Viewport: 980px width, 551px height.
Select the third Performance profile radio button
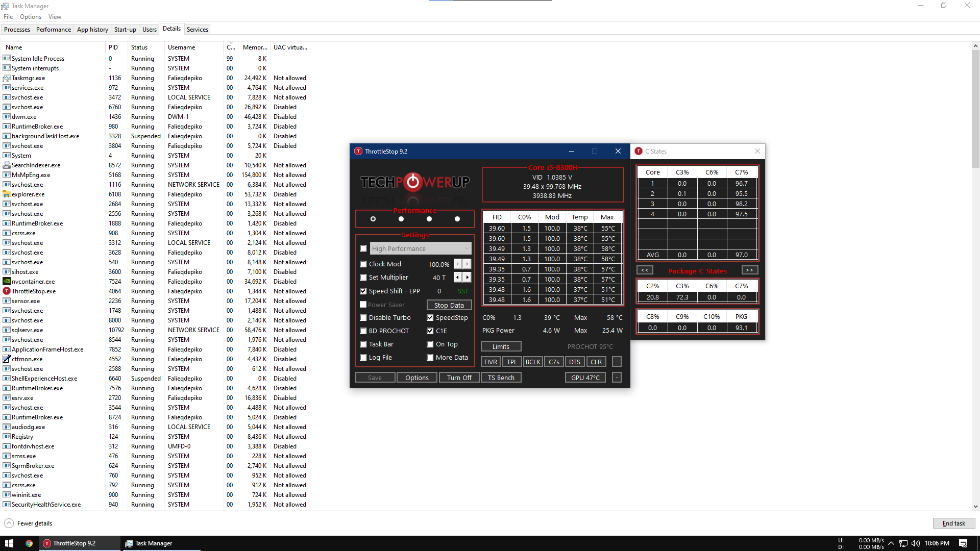[429, 219]
